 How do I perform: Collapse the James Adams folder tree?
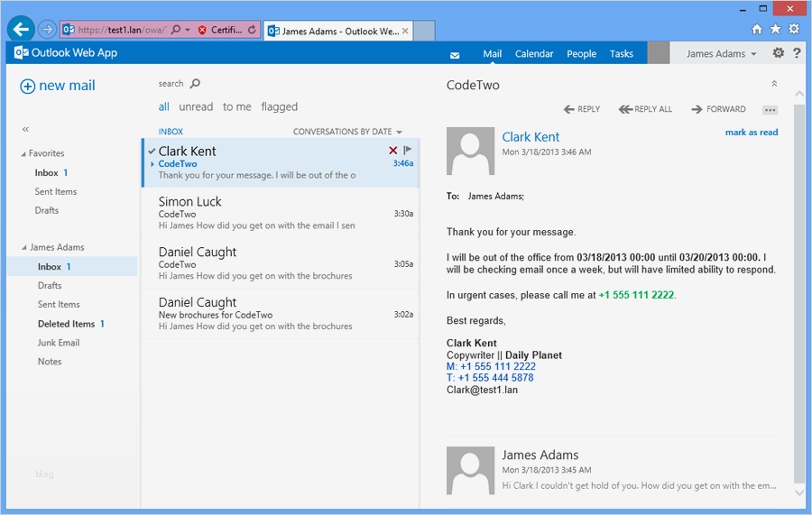(23, 247)
